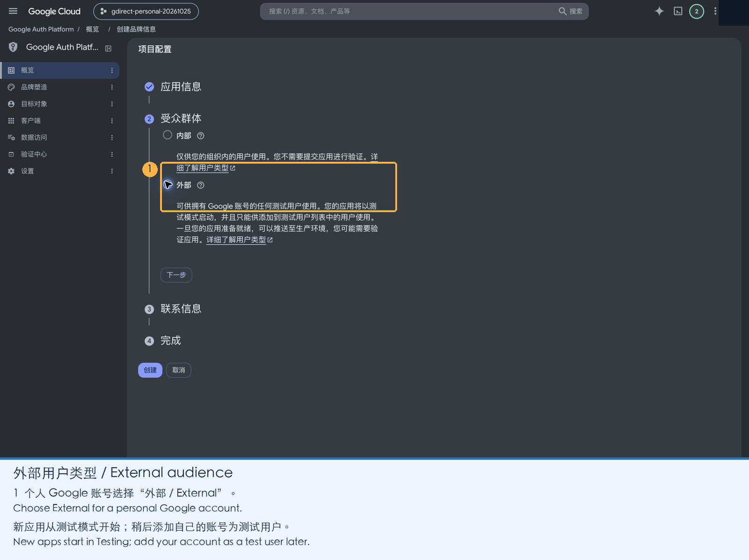Open more options for 验证中心 item
Viewport: 749px width, 560px height.
pos(112,154)
